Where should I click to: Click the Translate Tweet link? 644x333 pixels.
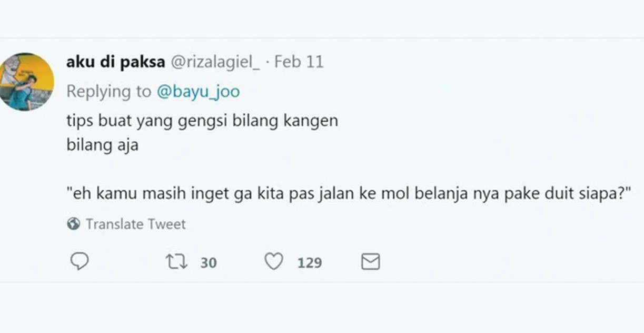pyautogui.click(x=136, y=224)
